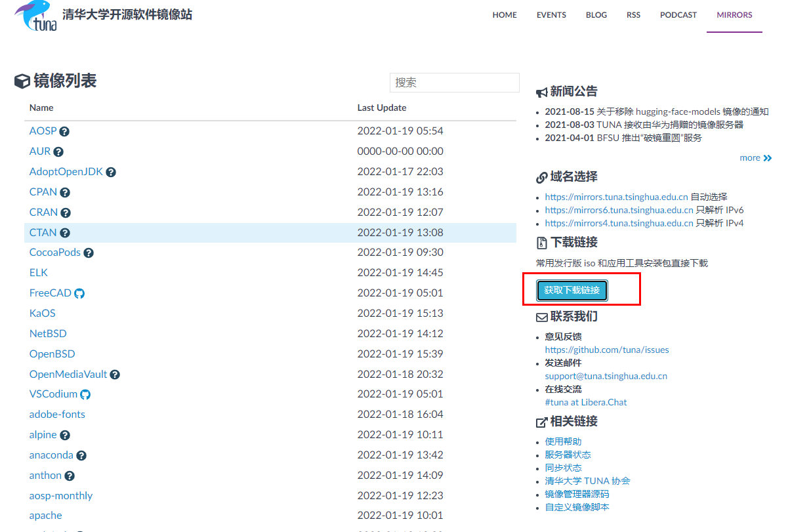Open the #tuna at Libera.Chat link

point(586,402)
